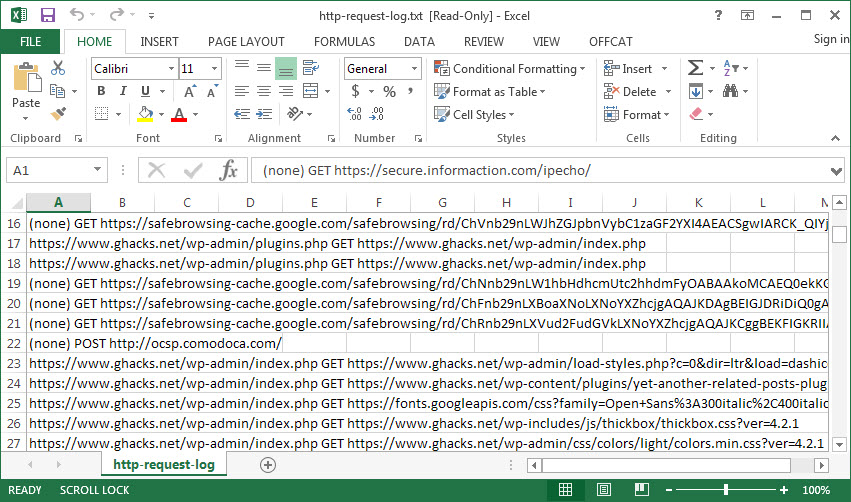Select the http-request-log sheet tab

pyautogui.click(x=163, y=465)
